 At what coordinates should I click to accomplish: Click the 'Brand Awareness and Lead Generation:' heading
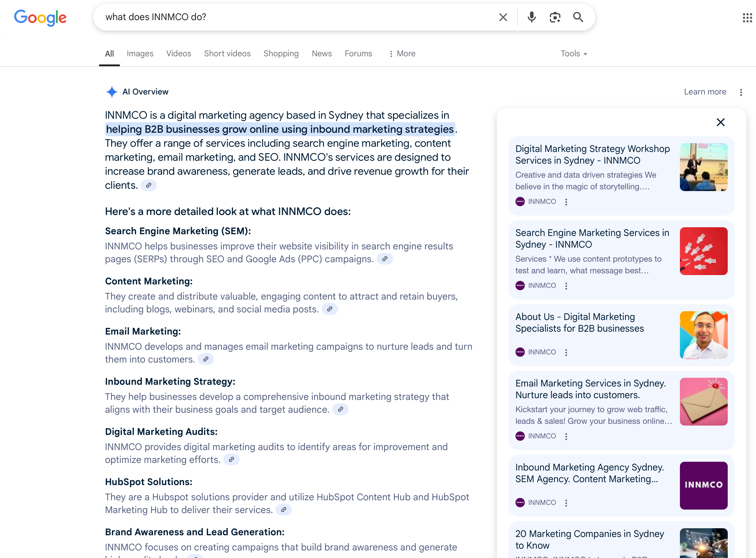(x=195, y=532)
